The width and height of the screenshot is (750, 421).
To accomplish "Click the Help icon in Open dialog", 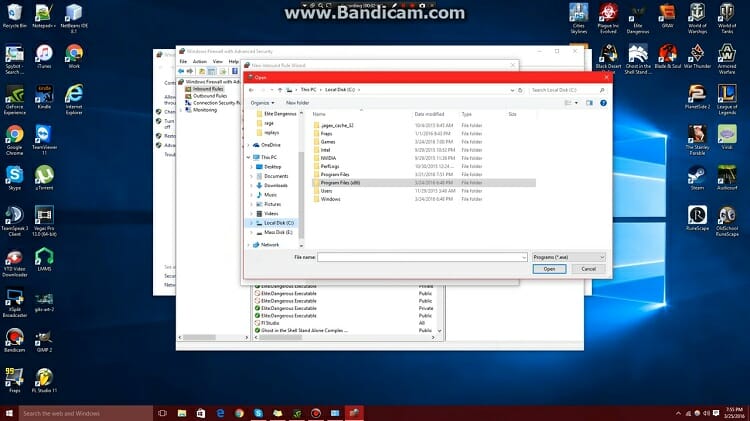I will coord(603,103).
